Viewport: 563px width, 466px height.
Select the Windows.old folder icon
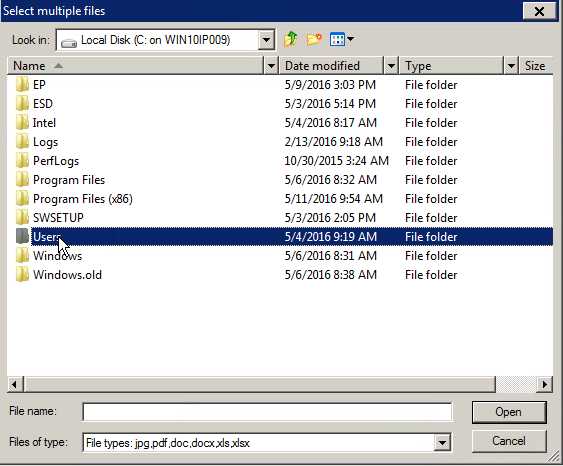point(22,275)
